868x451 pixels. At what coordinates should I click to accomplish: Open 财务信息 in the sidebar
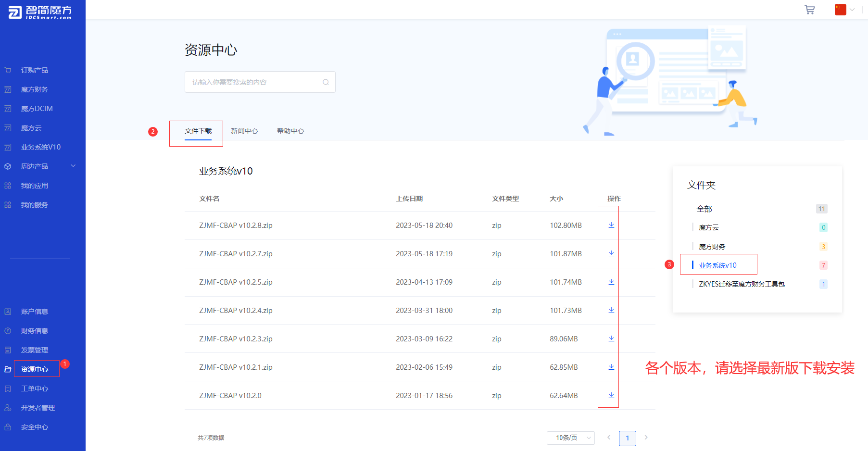(35, 331)
